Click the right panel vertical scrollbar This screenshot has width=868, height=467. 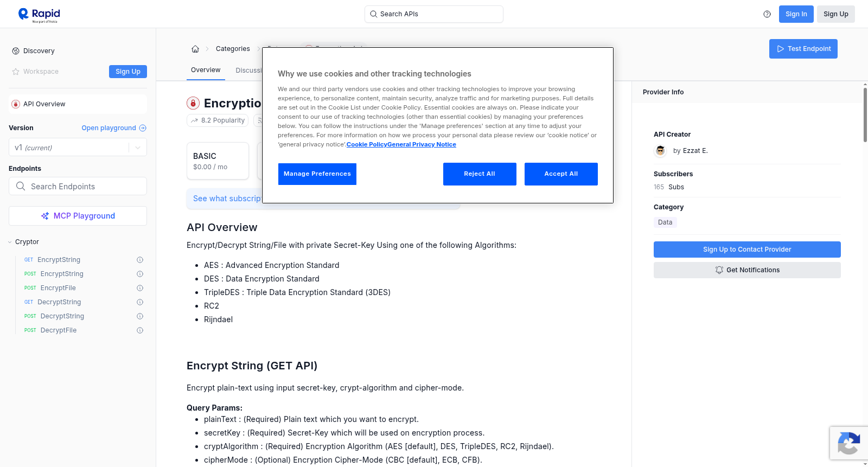[865, 114]
